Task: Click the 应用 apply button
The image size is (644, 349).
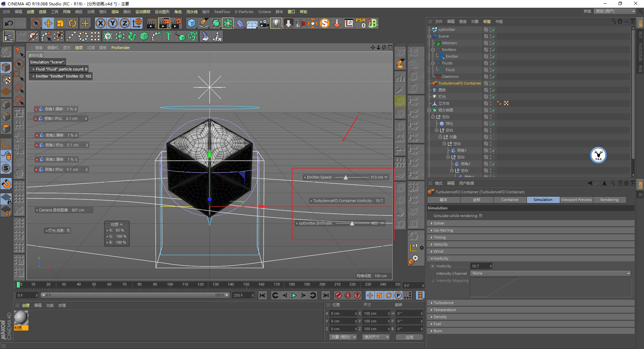Action: [409, 337]
